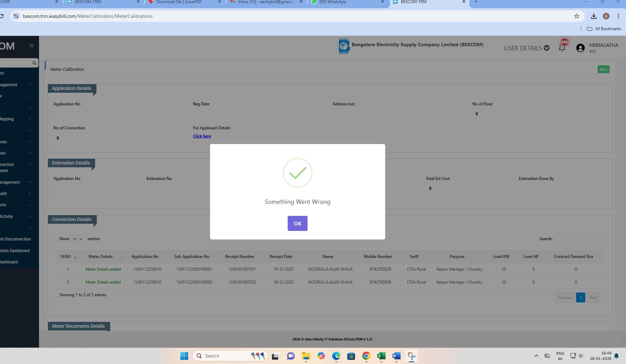This screenshot has height=364, width=626.
Task: Open the Windows notification bell in tray
Action: [x=616, y=356]
